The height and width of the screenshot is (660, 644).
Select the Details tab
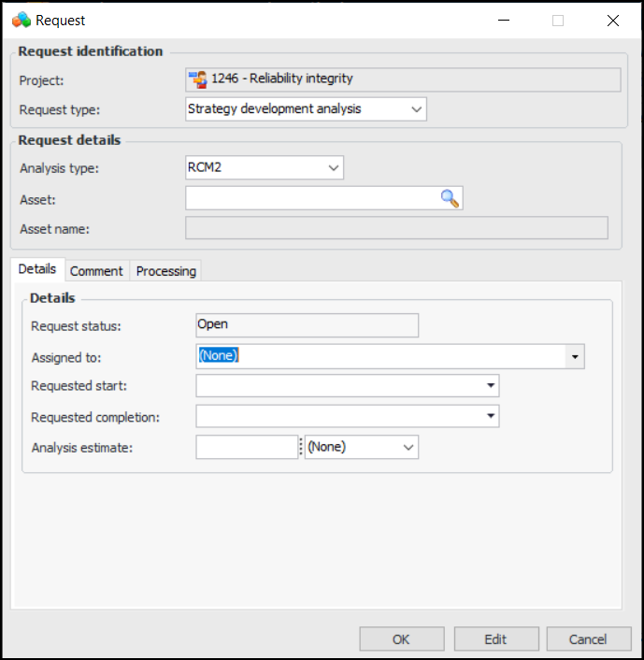(37, 269)
